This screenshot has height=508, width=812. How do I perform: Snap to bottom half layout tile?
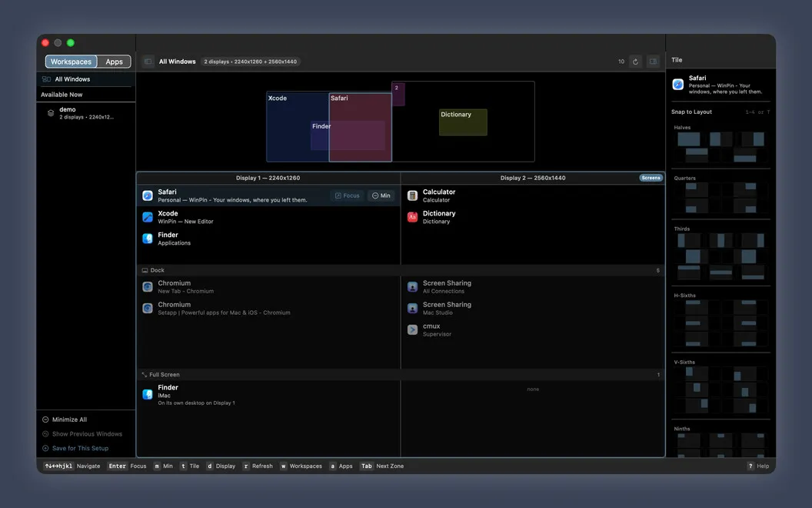point(744,155)
